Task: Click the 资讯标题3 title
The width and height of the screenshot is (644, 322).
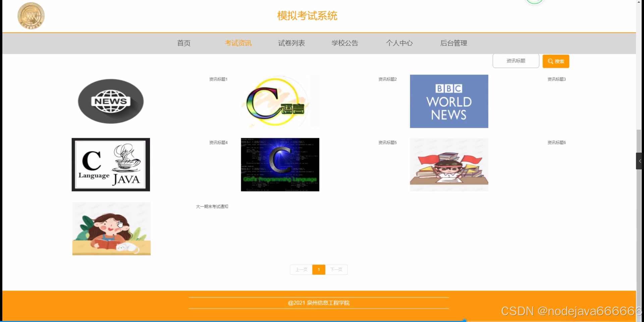Action: 556,79
